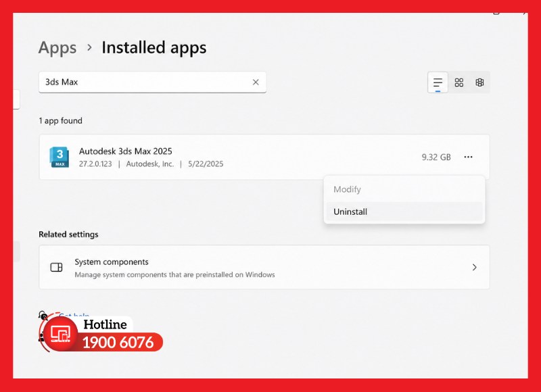Click 'Manage system components' description text
This screenshot has width=541, height=392.
[x=174, y=275]
